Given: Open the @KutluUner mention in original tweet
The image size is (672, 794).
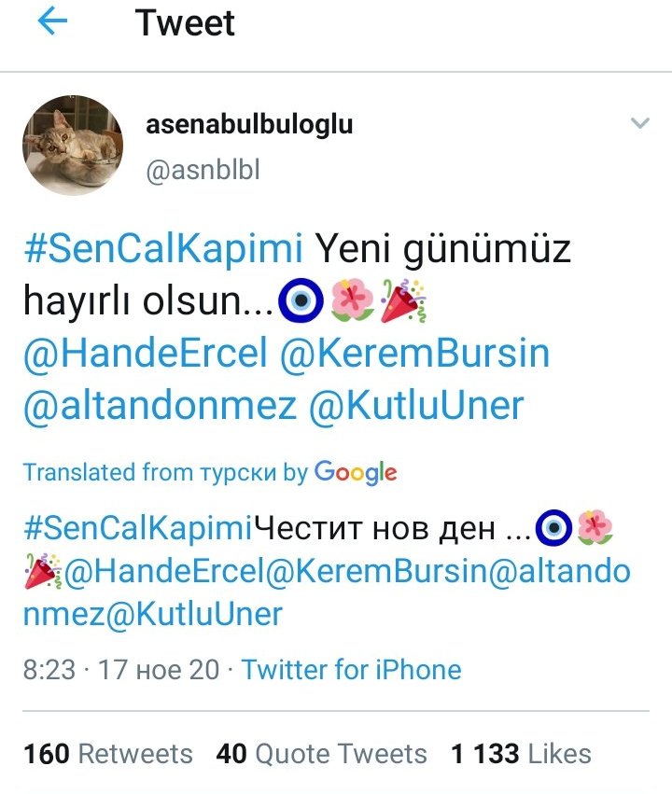Looking at the screenshot, I should coord(416,406).
